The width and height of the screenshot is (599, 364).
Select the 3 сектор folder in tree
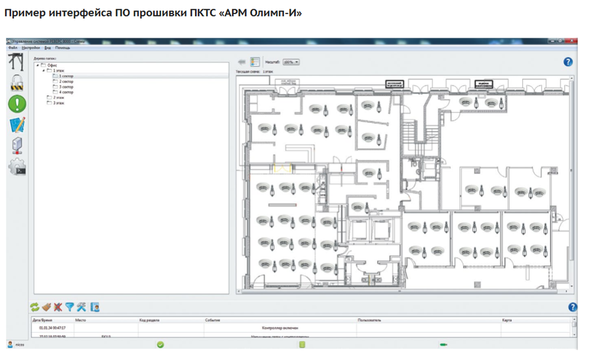coord(66,87)
